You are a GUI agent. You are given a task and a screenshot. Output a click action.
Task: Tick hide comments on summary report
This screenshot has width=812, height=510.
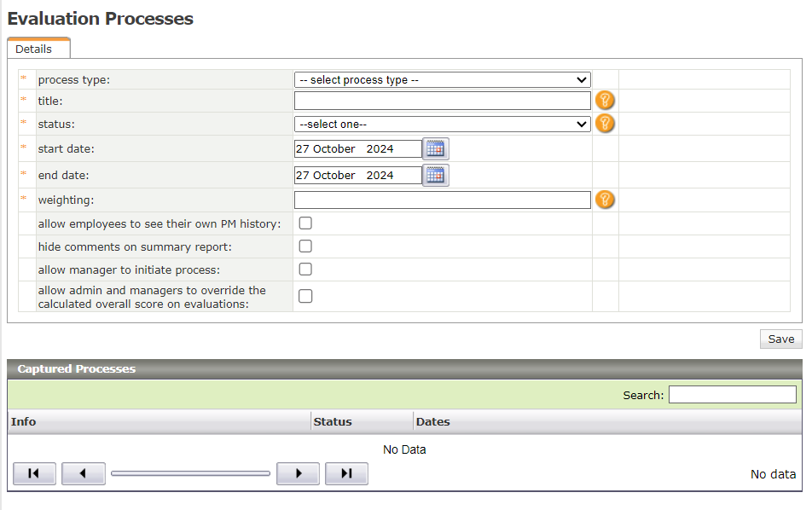coord(305,246)
